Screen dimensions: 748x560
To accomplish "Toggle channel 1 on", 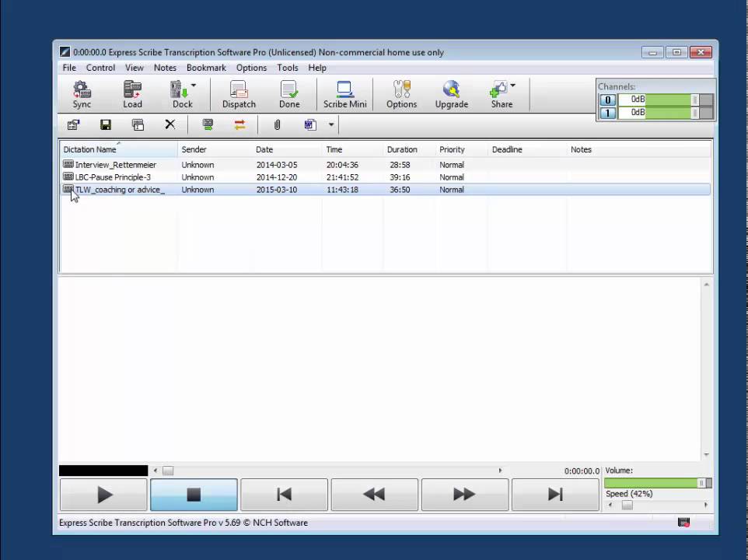I will (608, 112).
